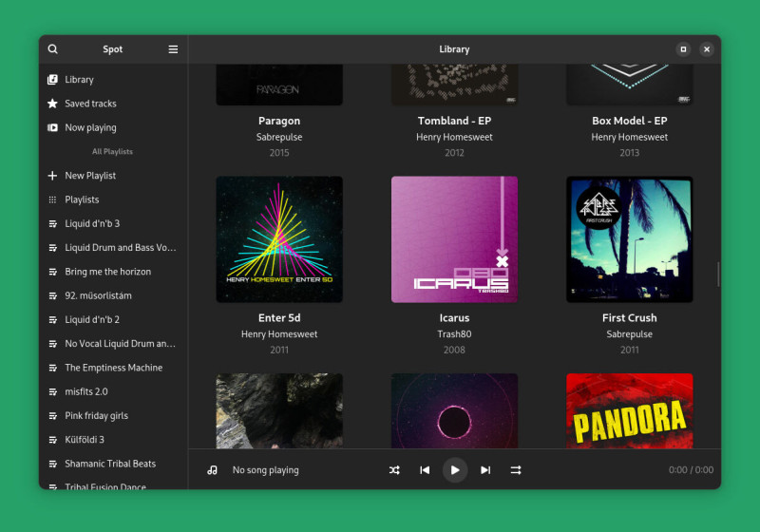Click the 0:00 / 0:00 time display
This screenshot has height=532, width=760.
pos(691,470)
